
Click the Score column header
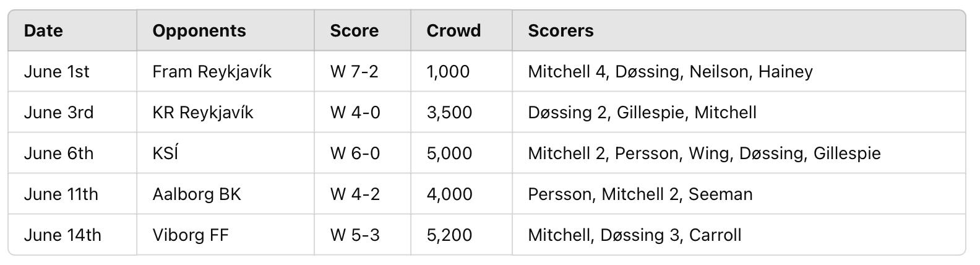pyautogui.click(x=354, y=31)
